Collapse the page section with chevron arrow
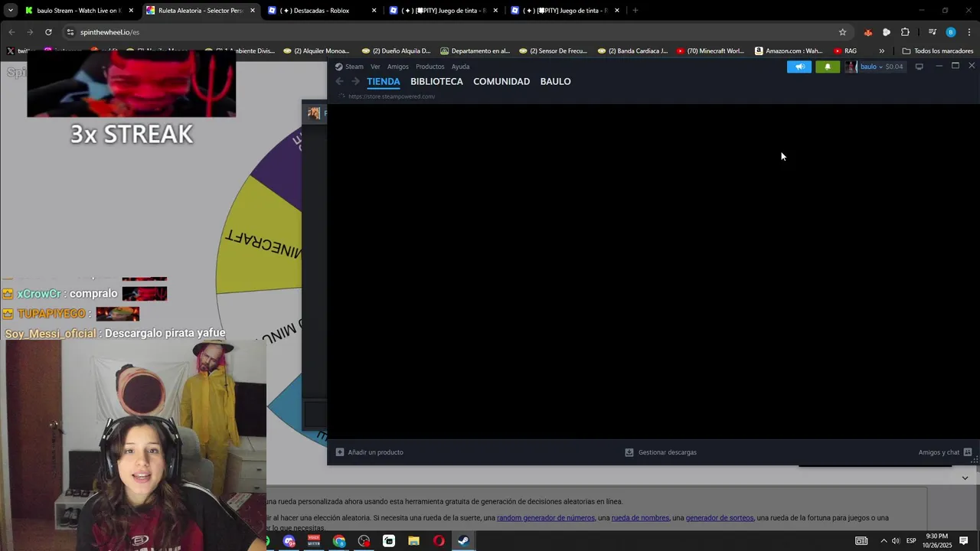The width and height of the screenshot is (980, 551). coord(965,478)
